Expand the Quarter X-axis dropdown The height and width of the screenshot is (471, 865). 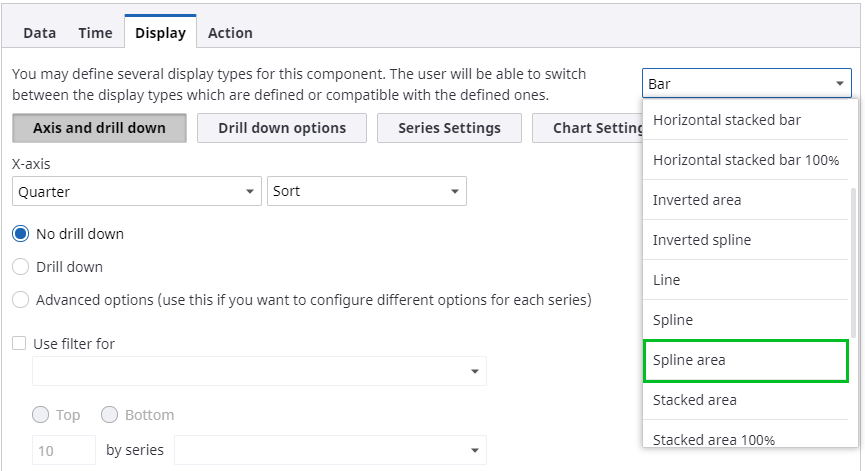pos(136,191)
